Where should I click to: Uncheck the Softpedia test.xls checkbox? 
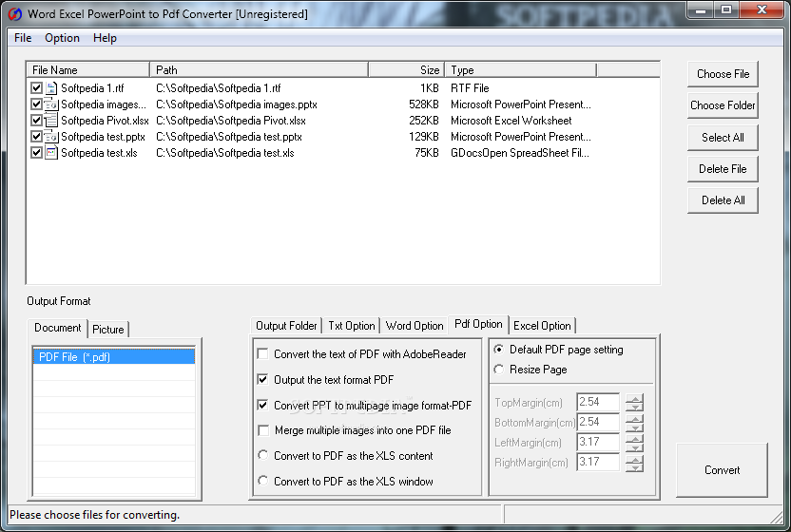36,153
